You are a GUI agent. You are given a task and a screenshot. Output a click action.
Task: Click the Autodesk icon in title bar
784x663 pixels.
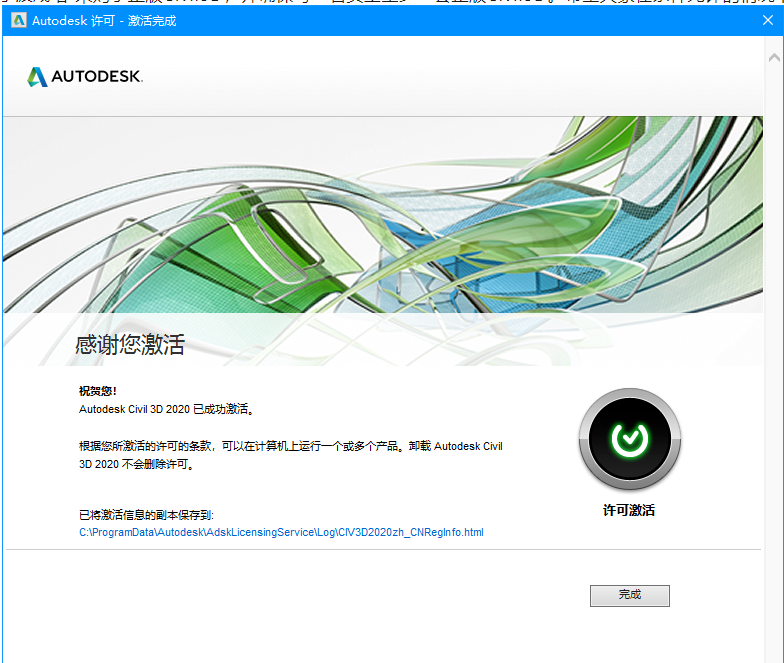pyautogui.click(x=18, y=20)
